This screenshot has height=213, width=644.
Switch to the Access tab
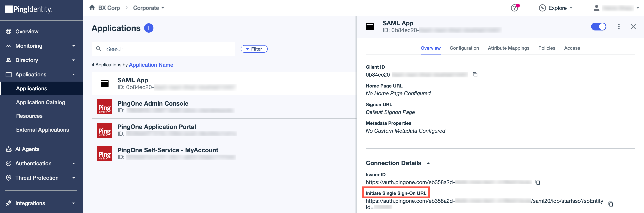[572, 48]
